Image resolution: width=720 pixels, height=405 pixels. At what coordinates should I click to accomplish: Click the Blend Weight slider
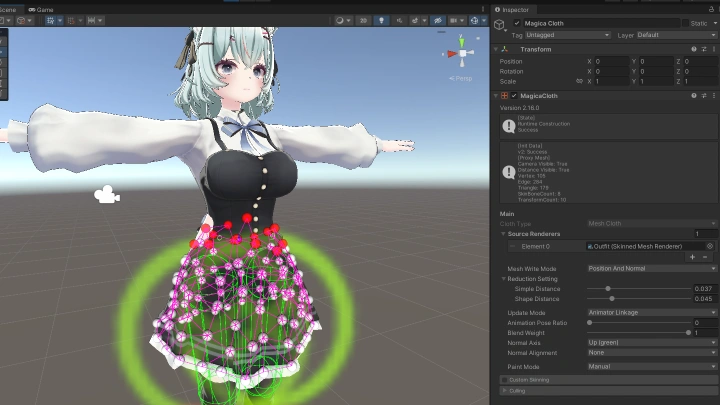coord(638,333)
